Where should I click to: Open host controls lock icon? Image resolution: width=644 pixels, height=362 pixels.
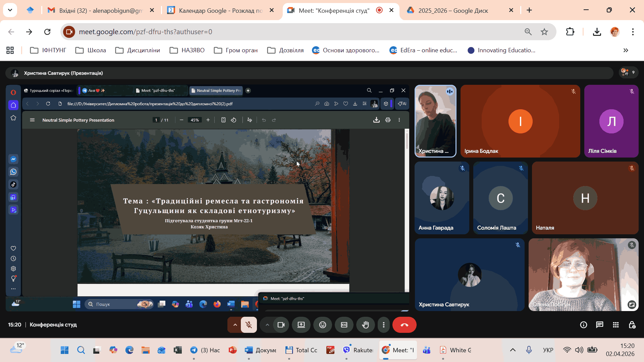pos(632,325)
